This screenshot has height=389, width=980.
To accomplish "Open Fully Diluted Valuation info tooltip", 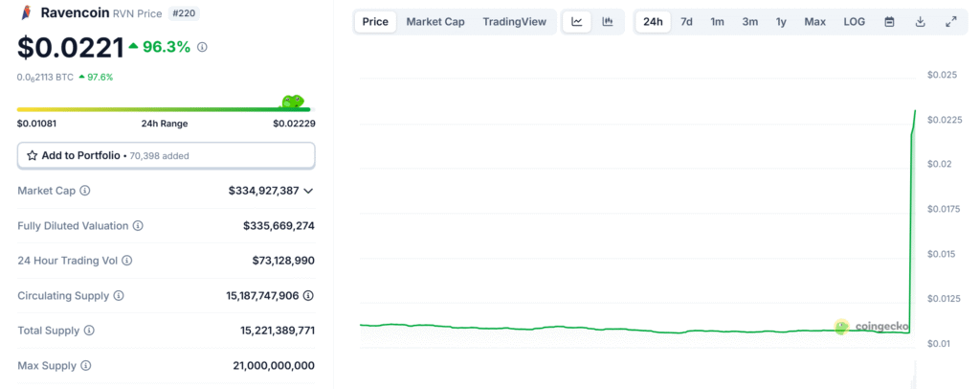I will [x=138, y=226].
